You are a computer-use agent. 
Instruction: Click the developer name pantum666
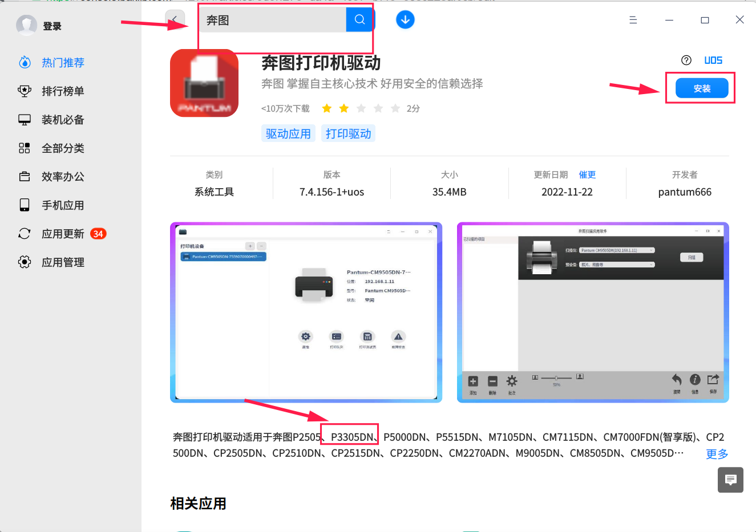click(x=685, y=192)
